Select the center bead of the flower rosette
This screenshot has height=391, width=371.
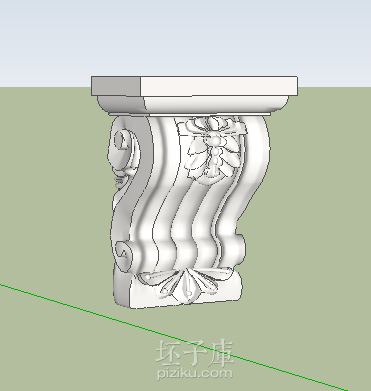coord(216,140)
